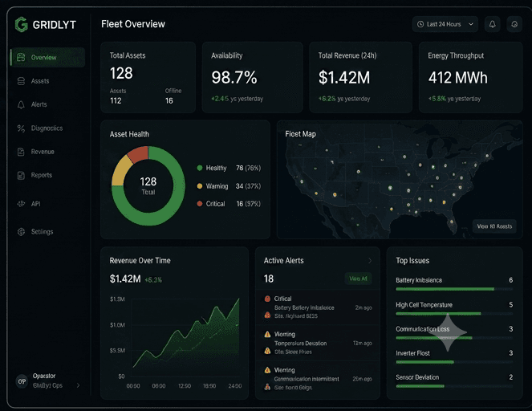The width and height of the screenshot is (532, 411).
Task: Click the Settings gear icon
Action: pos(21,232)
